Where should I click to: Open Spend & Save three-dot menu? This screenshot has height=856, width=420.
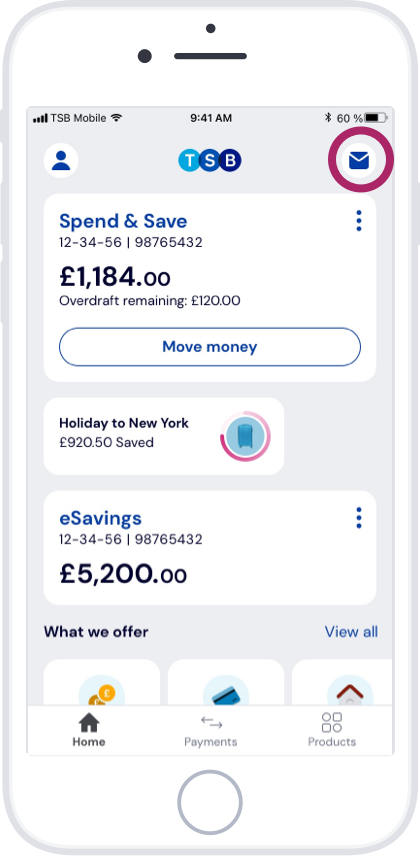point(359,221)
